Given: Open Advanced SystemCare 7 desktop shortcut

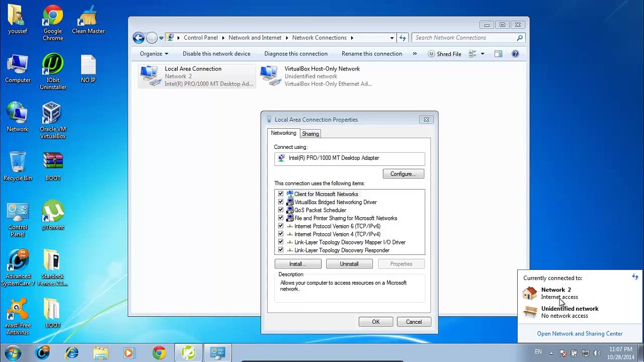Looking at the screenshot, I should point(18,268).
